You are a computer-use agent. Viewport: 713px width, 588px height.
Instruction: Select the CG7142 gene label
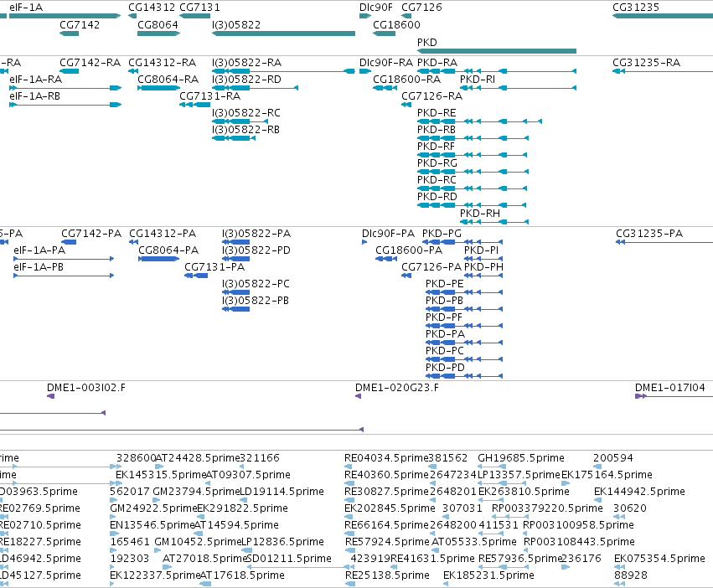[x=80, y=25]
